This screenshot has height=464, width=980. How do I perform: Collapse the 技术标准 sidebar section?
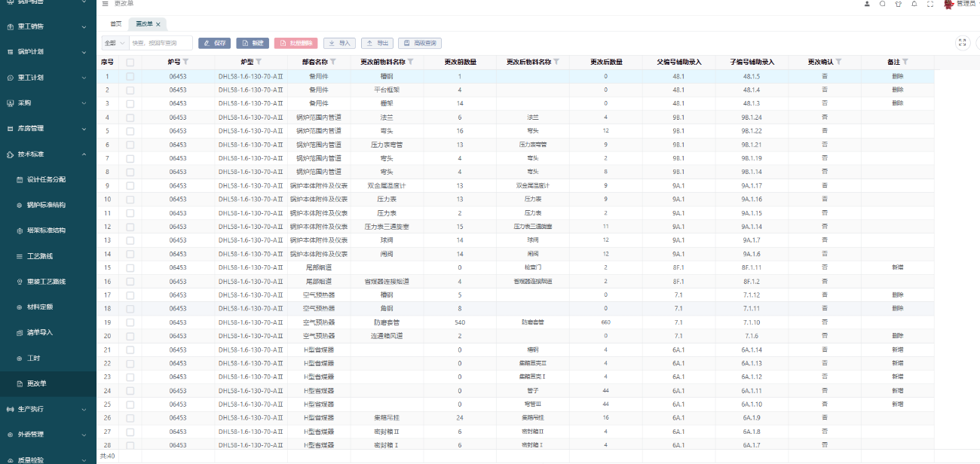pyautogui.click(x=48, y=154)
